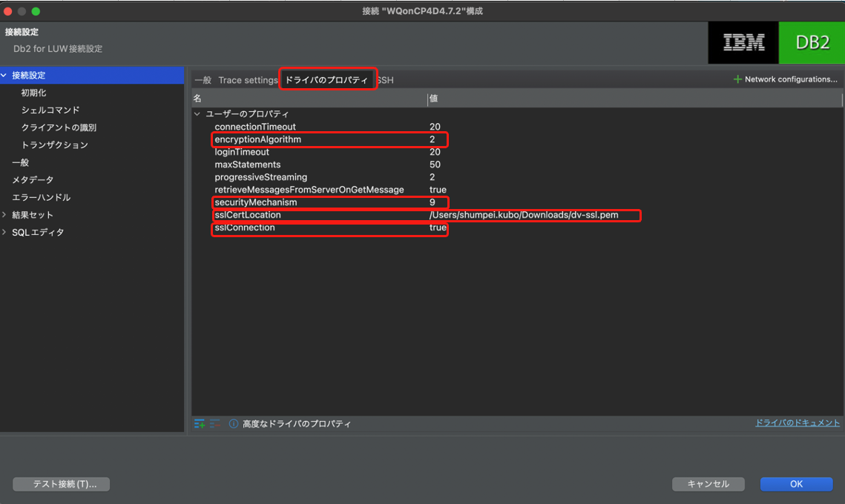The height and width of the screenshot is (504, 845).
Task: Click the loginTimeout value 20
Action: 435,152
